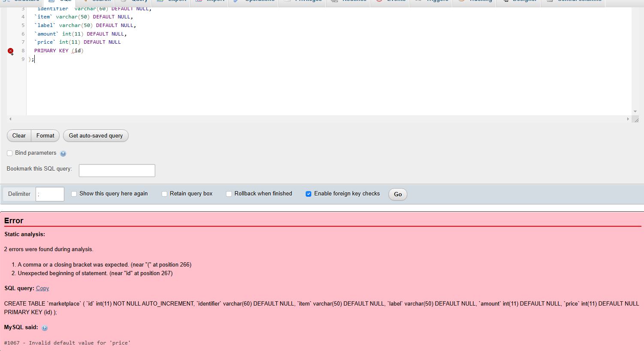Copy the SQL query via Copy link
This screenshot has width=644, height=351.
tap(42, 288)
